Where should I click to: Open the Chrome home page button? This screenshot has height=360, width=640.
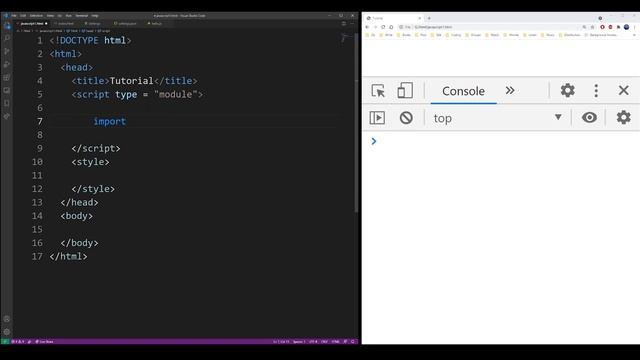(391, 27)
